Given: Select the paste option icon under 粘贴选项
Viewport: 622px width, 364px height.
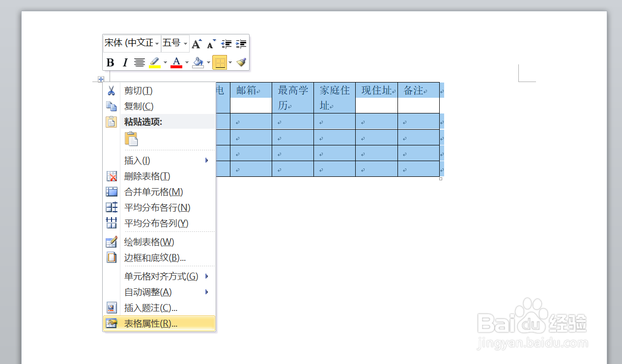Looking at the screenshot, I should (131, 139).
